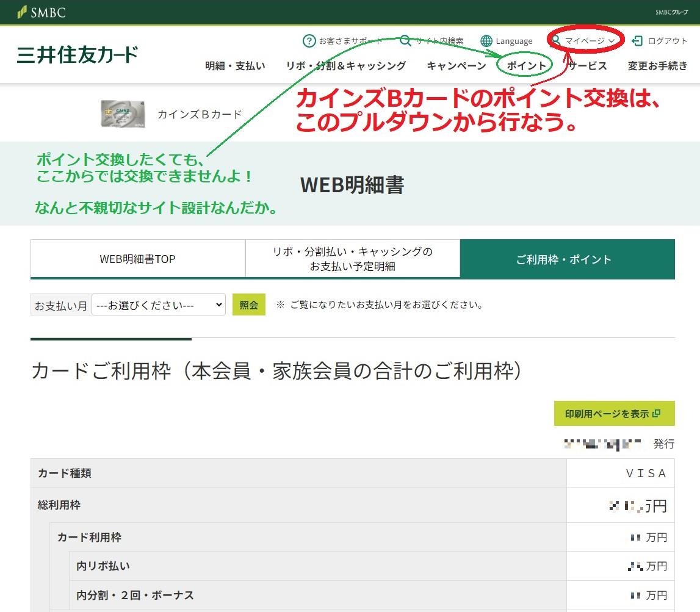Viewport: 700px width, 612px height.
Task: Click the ログアウト link
Action: pos(668,41)
